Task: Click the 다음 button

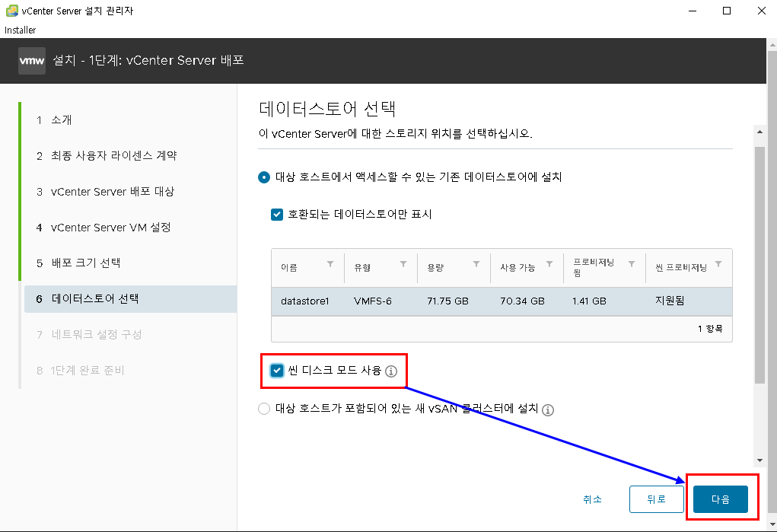Action: pyautogui.click(x=721, y=499)
